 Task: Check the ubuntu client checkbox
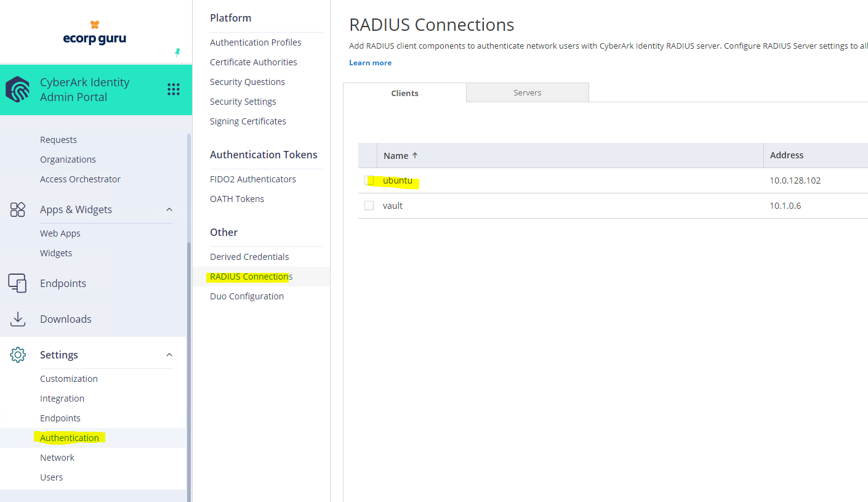[x=369, y=180]
